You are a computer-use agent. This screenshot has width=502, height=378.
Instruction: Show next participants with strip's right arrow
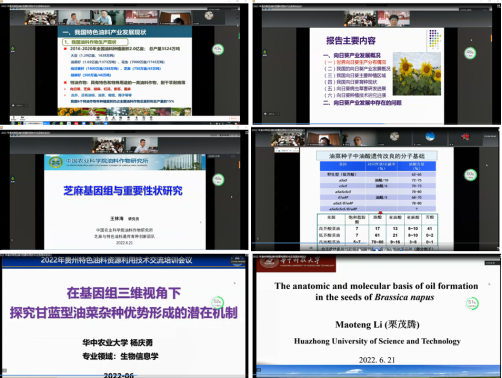(238, 17)
